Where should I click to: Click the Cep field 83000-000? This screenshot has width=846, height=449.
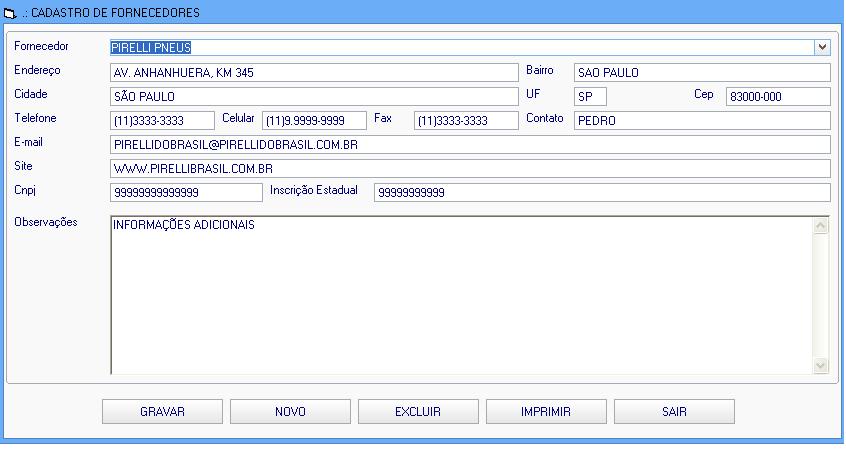[778, 97]
